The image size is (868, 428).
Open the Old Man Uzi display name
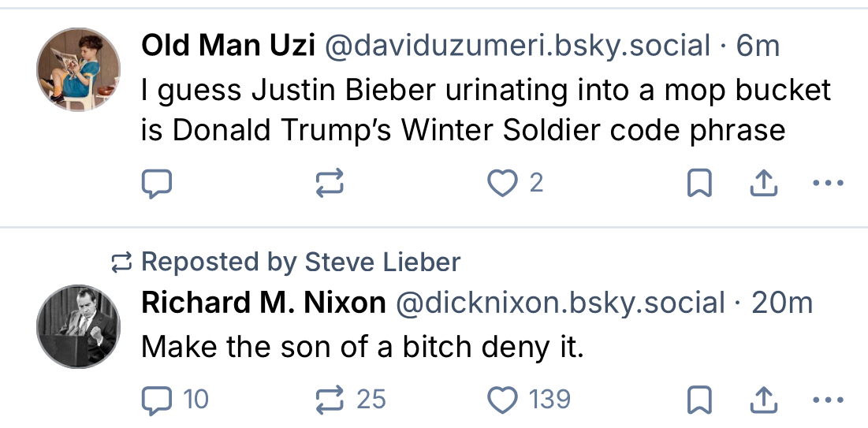pyautogui.click(x=228, y=47)
